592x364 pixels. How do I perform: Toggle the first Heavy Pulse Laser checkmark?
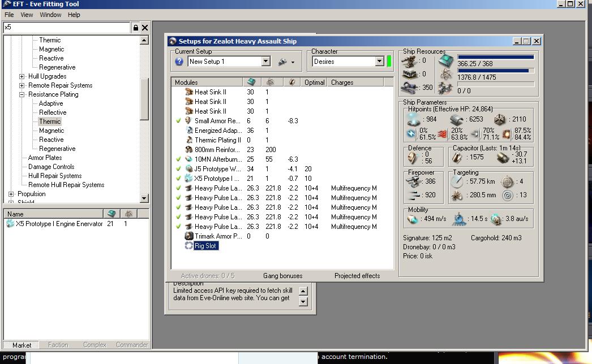(x=179, y=188)
